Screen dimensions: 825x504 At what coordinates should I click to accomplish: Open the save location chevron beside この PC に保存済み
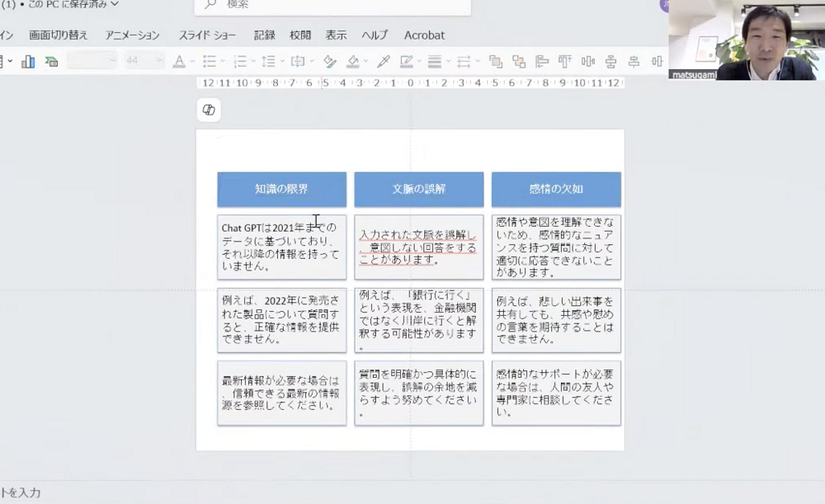coord(115,4)
